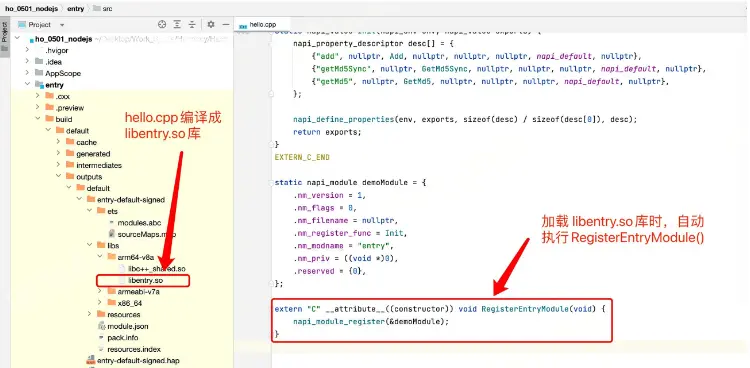This screenshot has height=368, width=750.
Task: Click the "getMd5Sync" descriptor code line
Action: [x=508, y=69]
